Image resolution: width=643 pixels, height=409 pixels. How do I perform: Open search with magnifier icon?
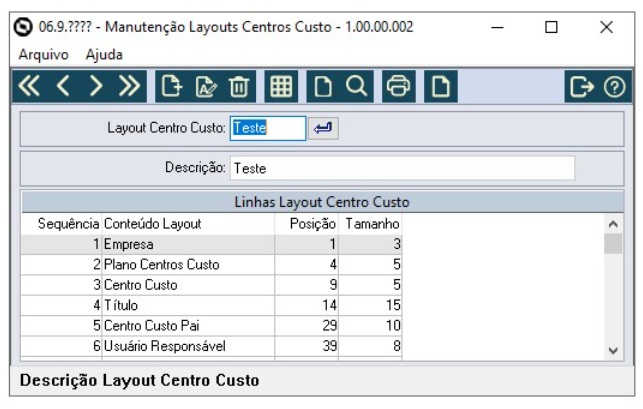356,86
